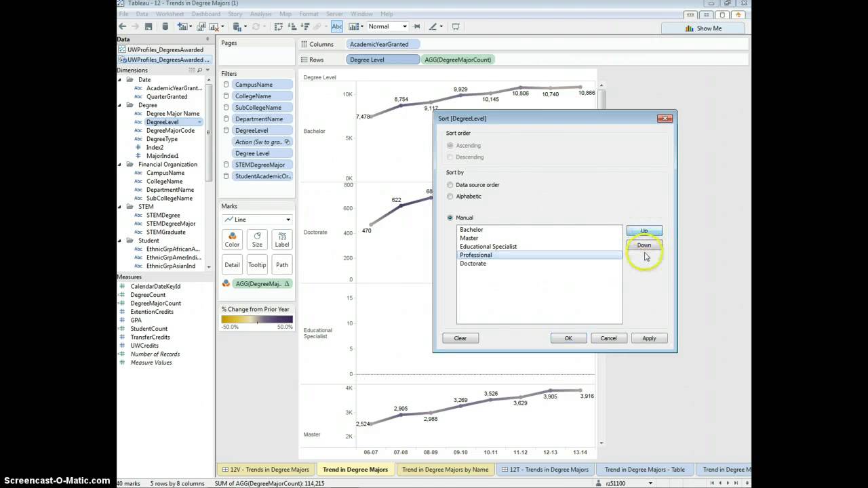Open the Analysis menu
This screenshot has height=488, width=868.
click(x=260, y=14)
